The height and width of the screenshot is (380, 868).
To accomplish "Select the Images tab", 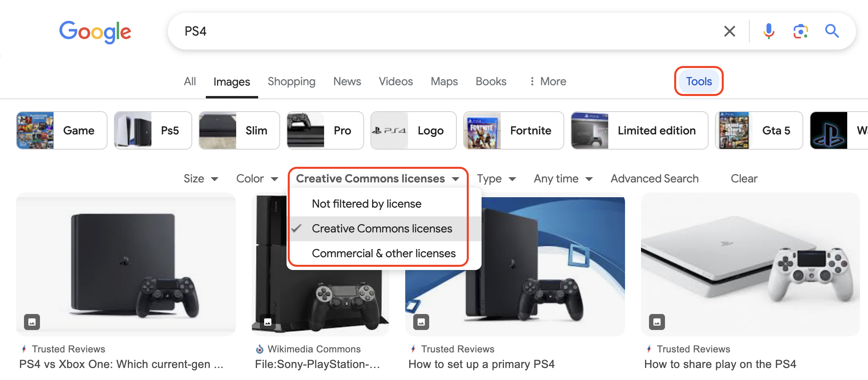I will (x=232, y=82).
